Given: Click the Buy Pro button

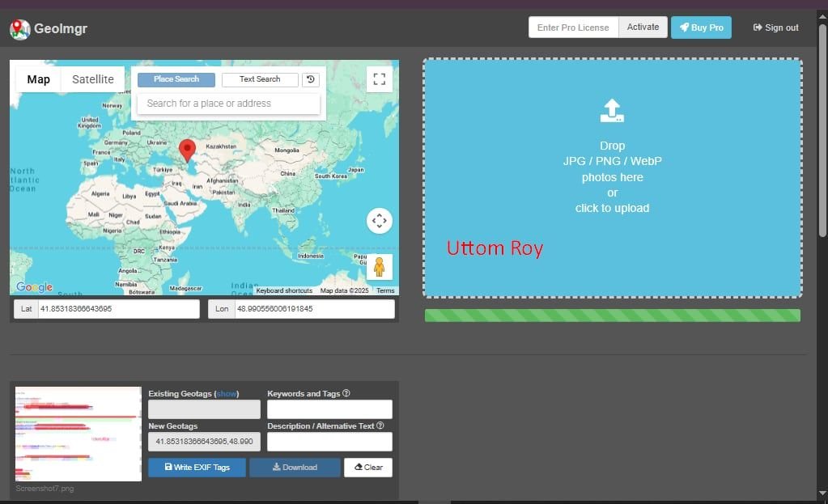Looking at the screenshot, I should [701, 28].
